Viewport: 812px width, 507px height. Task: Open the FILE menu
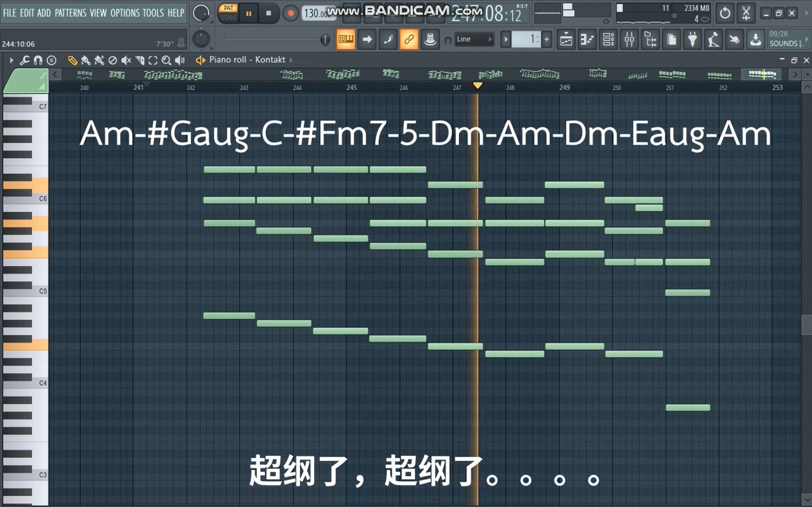pyautogui.click(x=9, y=12)
